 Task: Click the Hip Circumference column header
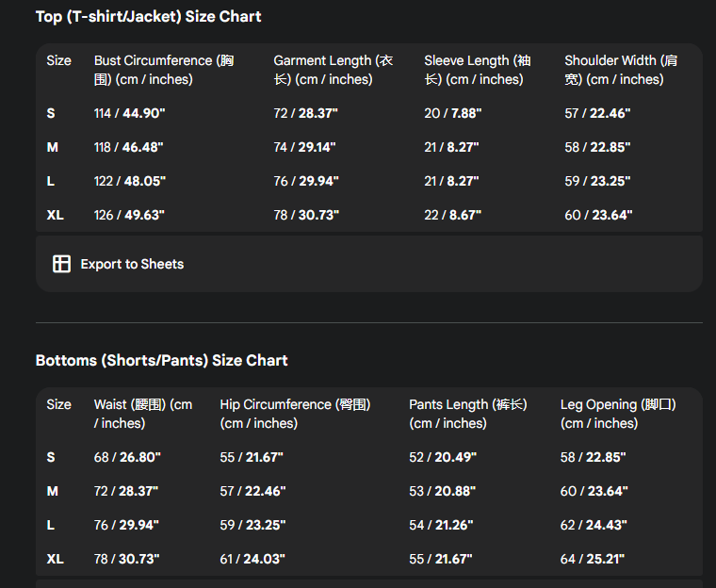click(295, 414)
